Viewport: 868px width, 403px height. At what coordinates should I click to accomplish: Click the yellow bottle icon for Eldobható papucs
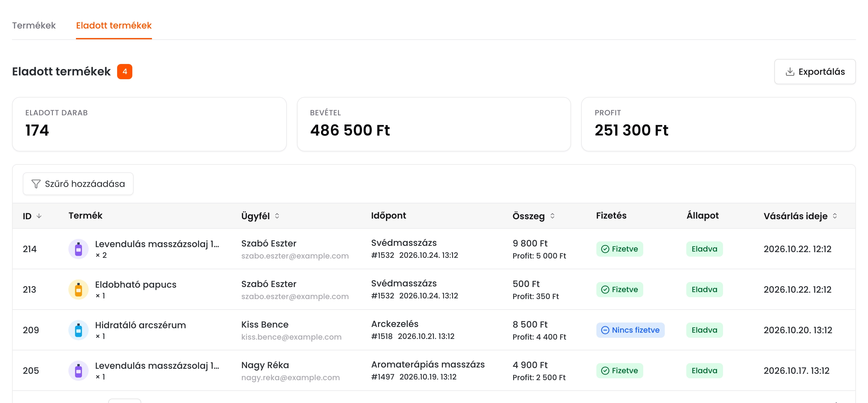78,289
